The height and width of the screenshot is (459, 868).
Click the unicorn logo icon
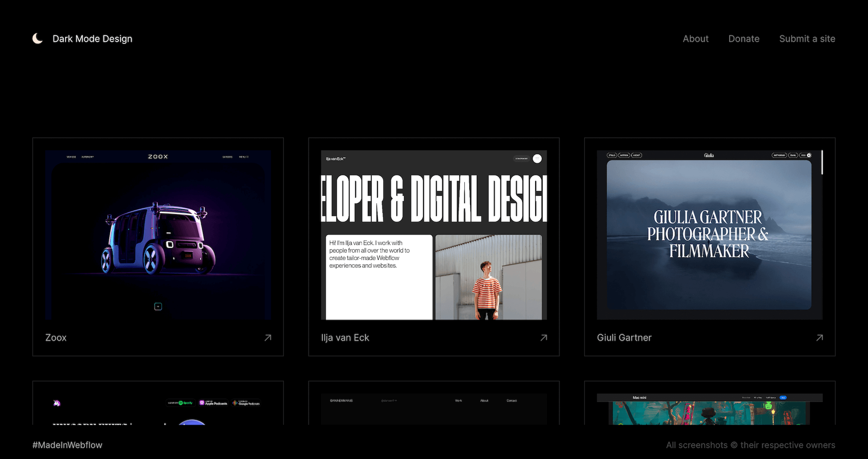click(57, 403)
